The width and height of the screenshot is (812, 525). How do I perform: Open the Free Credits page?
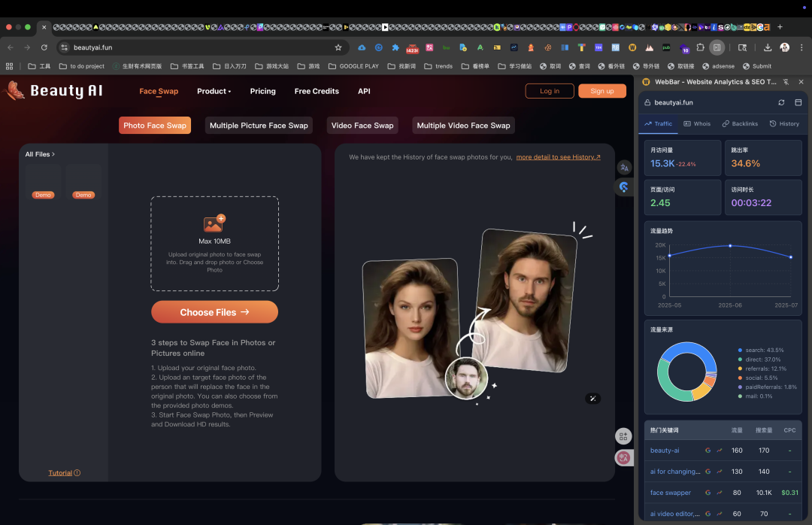317,91
